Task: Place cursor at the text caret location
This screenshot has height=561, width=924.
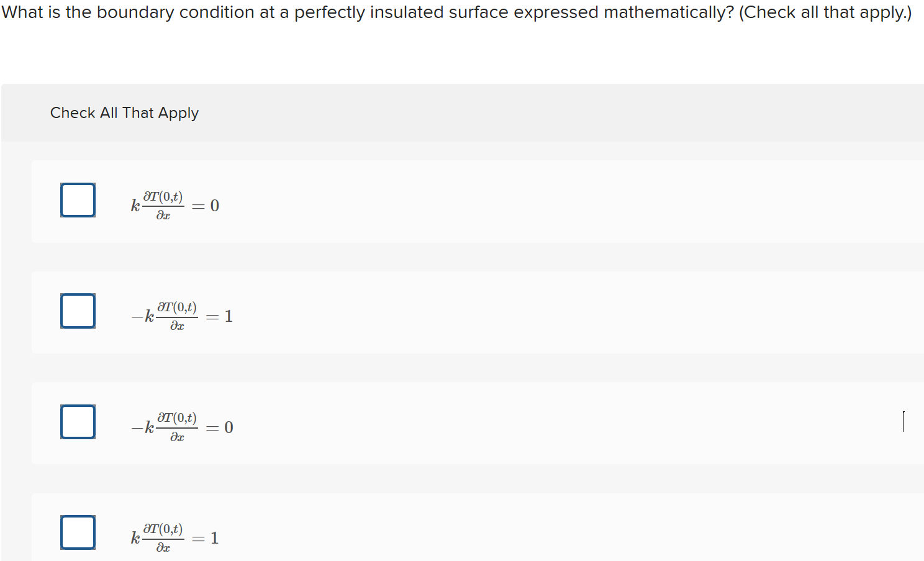Action: click(904, 422)
